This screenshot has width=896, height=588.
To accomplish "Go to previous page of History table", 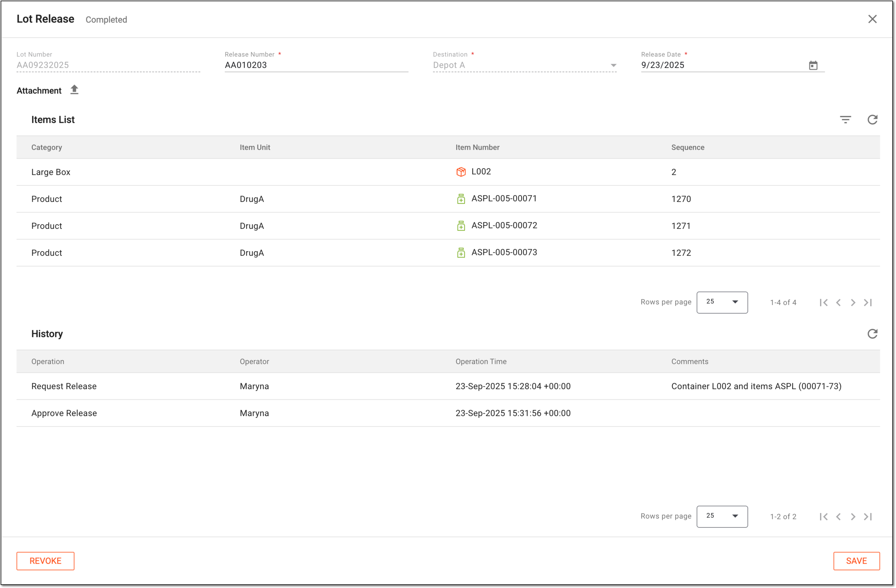I will tap(838, 516).
